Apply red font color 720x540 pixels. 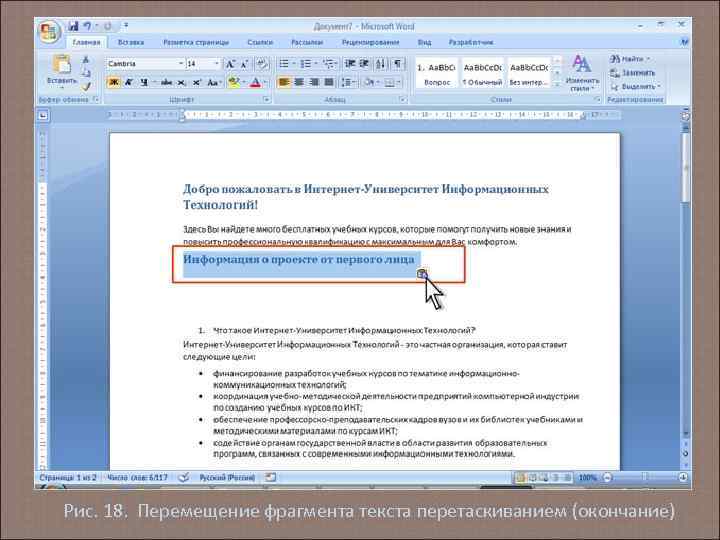[x=256, y=83]
